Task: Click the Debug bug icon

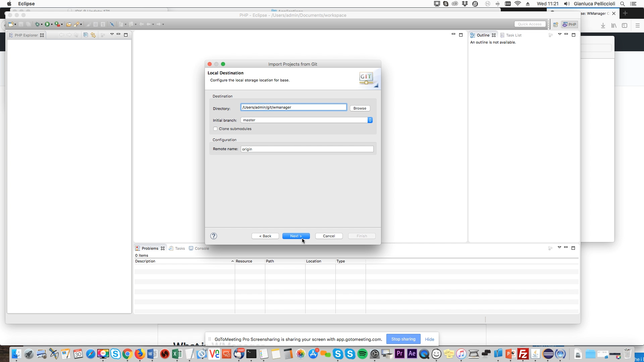Action: (38, 24)
